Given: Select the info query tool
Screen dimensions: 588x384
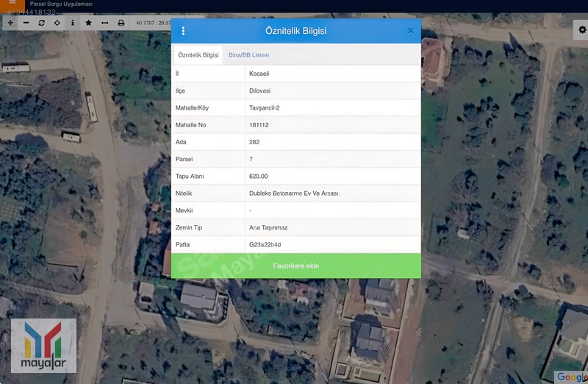Looking at the screenshot, I should [x=73, y=23].
